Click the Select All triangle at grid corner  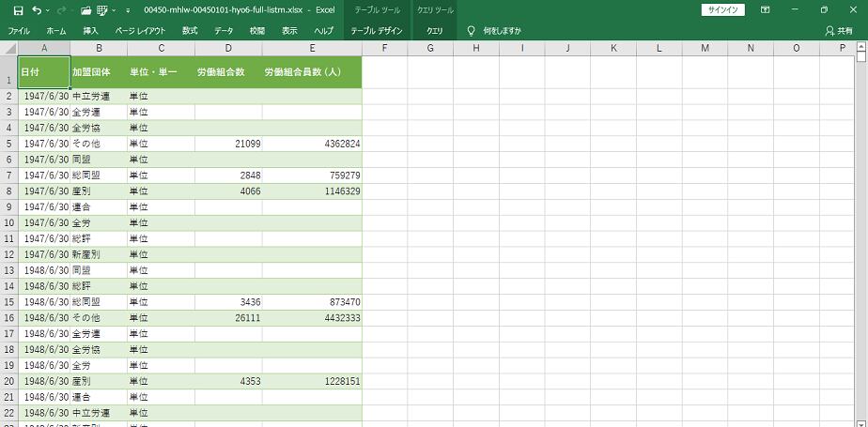8,48
